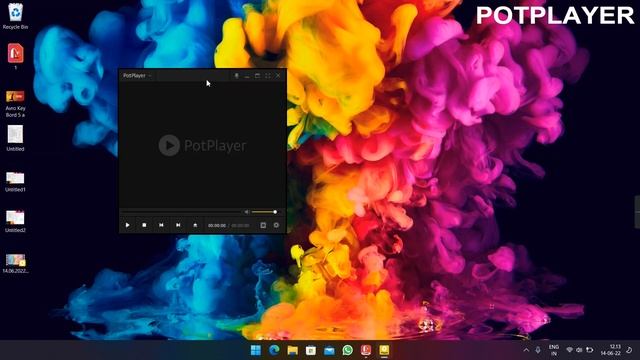
Task: Open the taskbar clock and date
Action: [611, 350]
